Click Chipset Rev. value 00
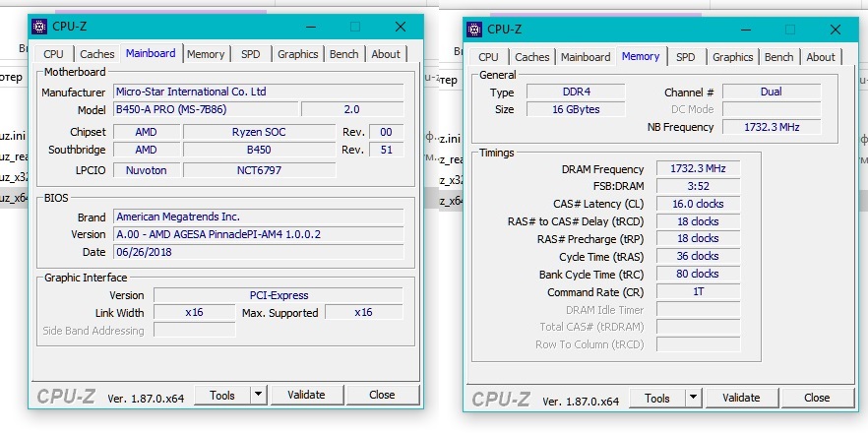Viewport: 868px width, 434px height. [x=387, y=132]
